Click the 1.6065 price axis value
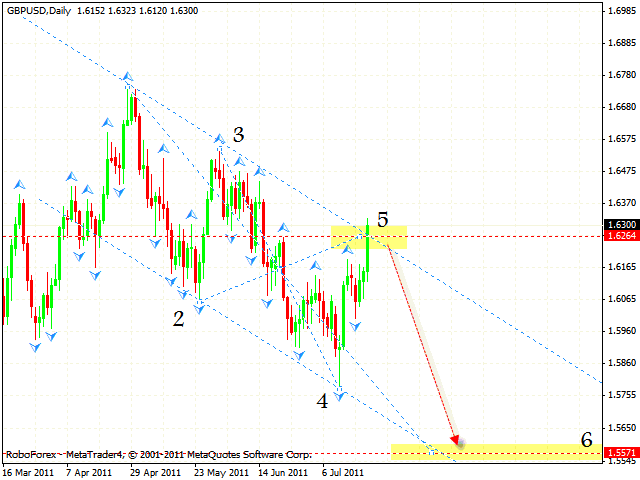The width and height of the screenshot is (640, 480). point(622,299)
